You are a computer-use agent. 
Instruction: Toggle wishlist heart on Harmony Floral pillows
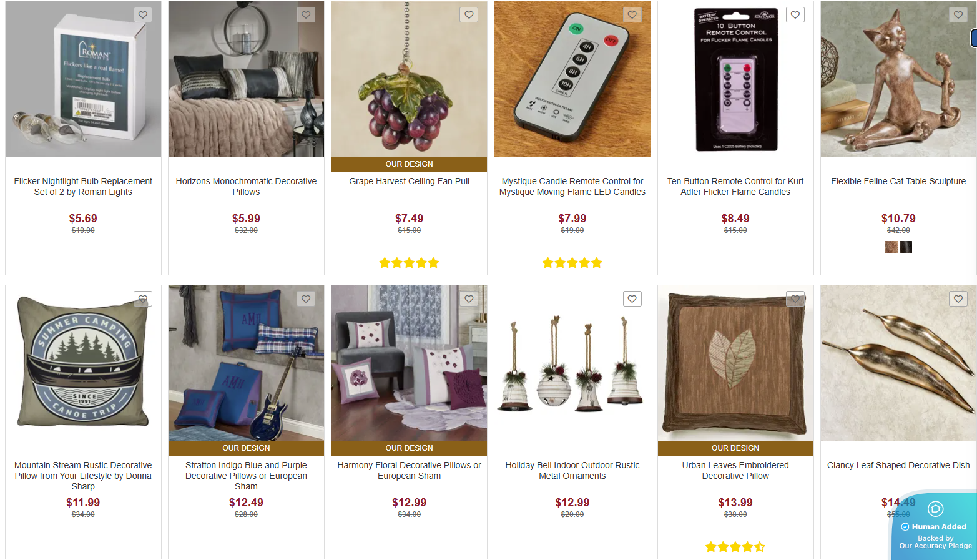pos(469,299)
